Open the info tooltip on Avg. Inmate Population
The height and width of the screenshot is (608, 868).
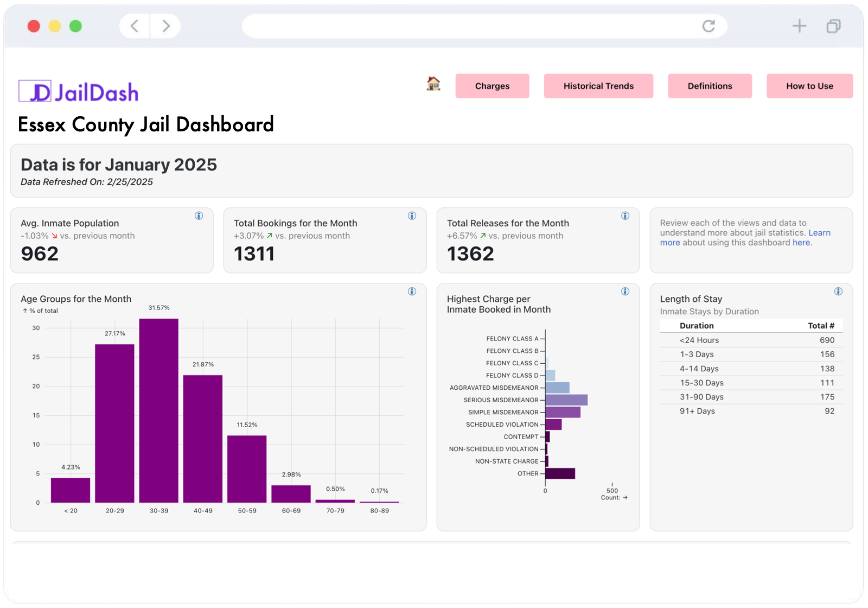199,216
